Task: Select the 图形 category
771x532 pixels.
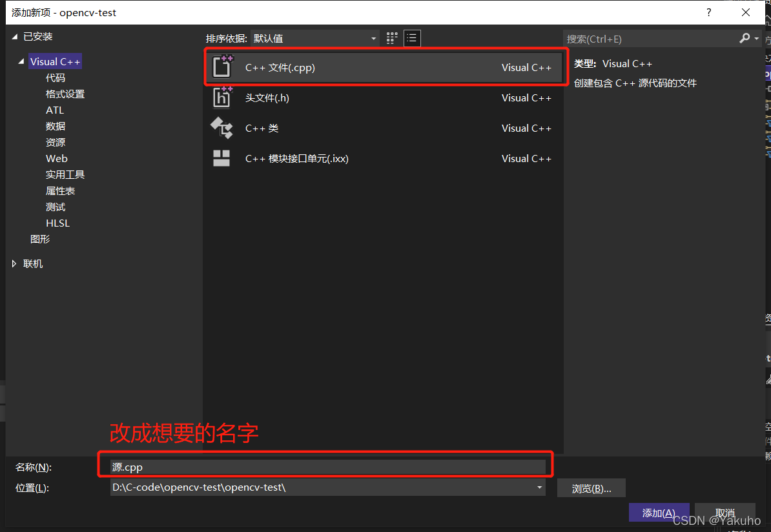Action: point(40,239)
